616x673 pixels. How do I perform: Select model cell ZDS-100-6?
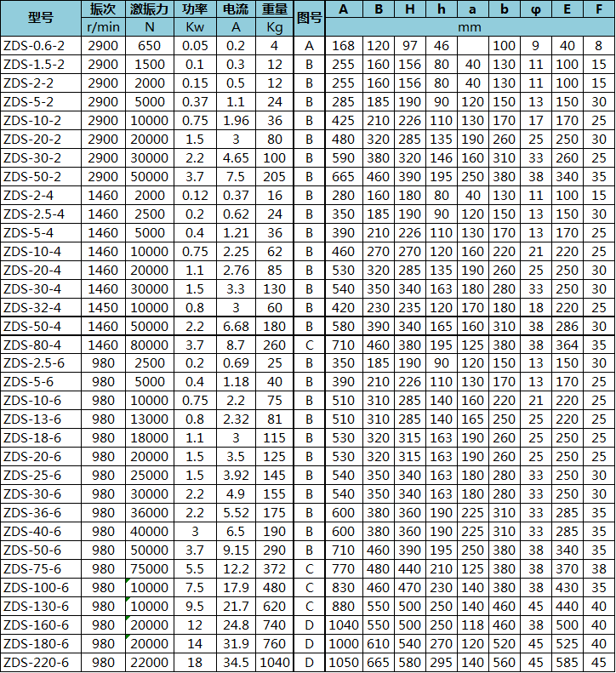41,588
